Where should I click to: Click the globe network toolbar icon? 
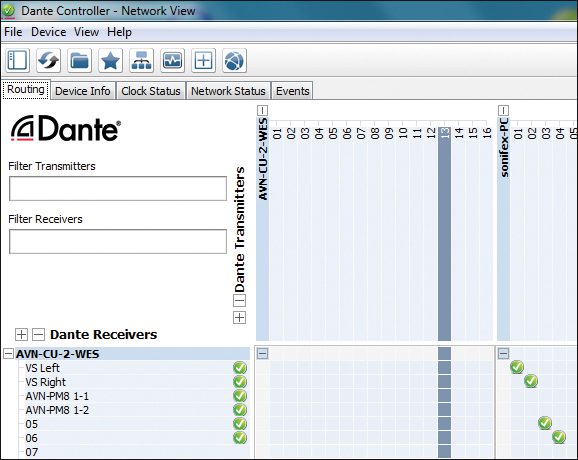coord(234,60)
